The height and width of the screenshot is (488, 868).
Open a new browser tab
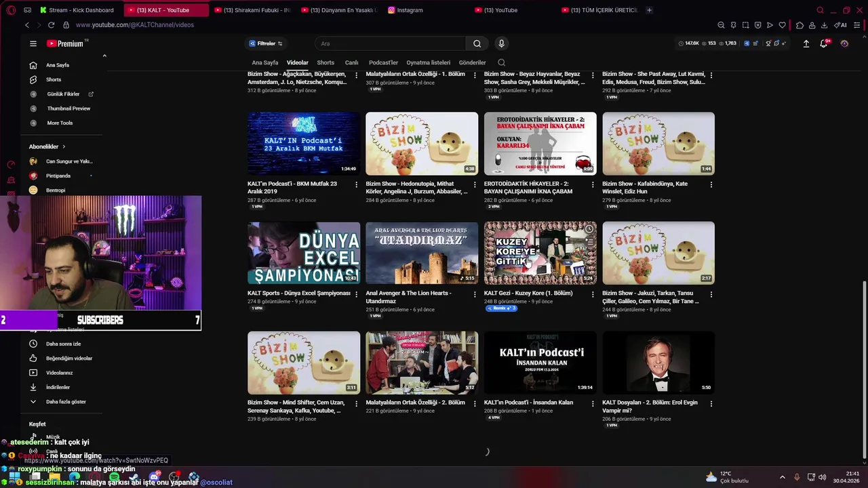click(649, 10)
